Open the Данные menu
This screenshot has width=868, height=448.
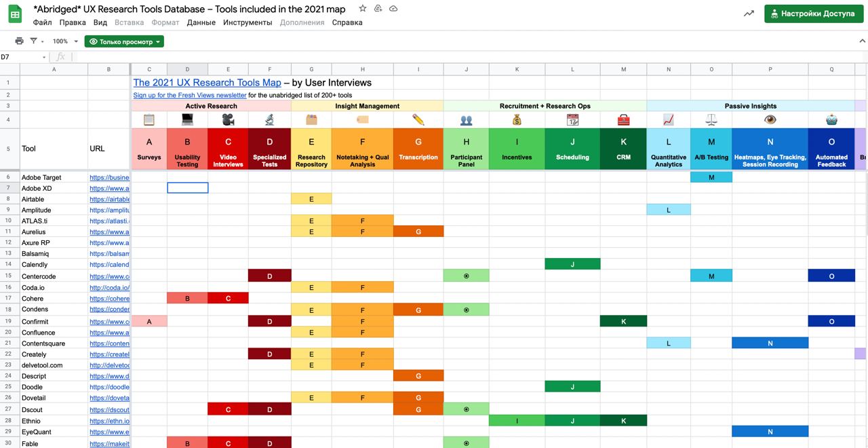click(201, 22)
